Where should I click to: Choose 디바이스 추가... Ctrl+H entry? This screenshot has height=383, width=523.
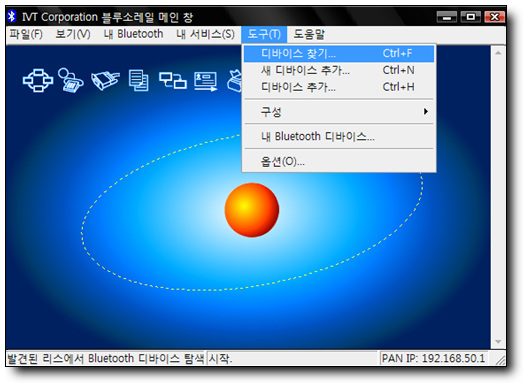pos(339,87)
